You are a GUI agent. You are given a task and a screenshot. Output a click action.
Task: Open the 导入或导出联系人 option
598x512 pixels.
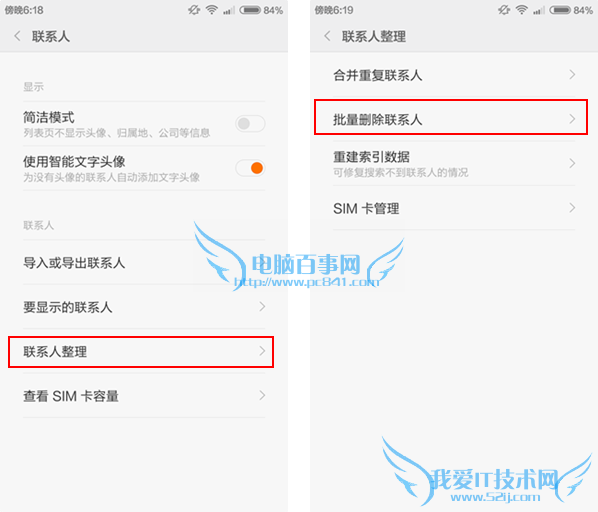[144, 262]
